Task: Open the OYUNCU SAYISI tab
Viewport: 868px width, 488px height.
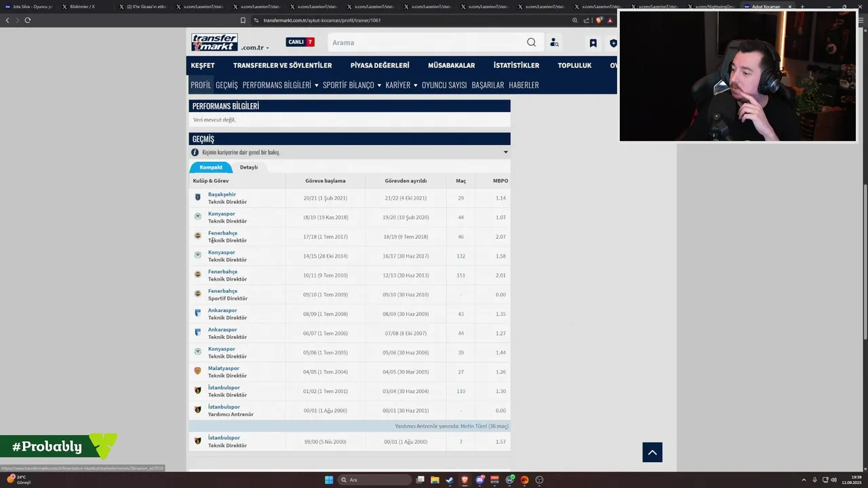Action: pos(444,85)
